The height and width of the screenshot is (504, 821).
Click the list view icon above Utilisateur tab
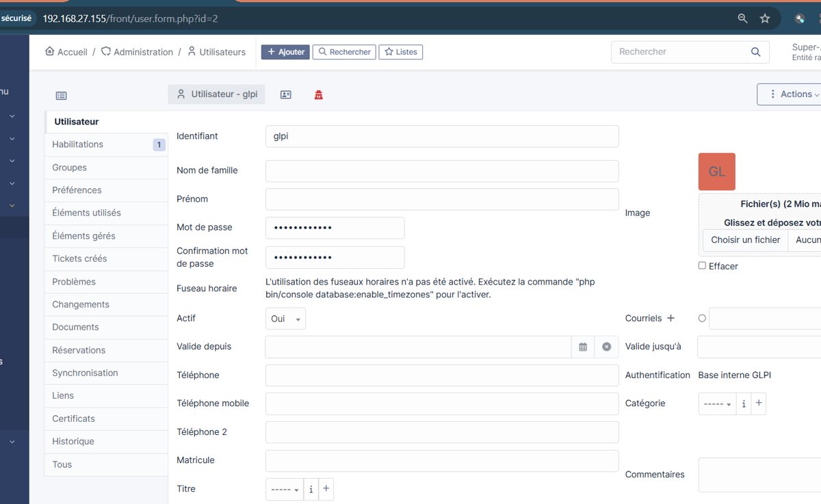(62, 96)
